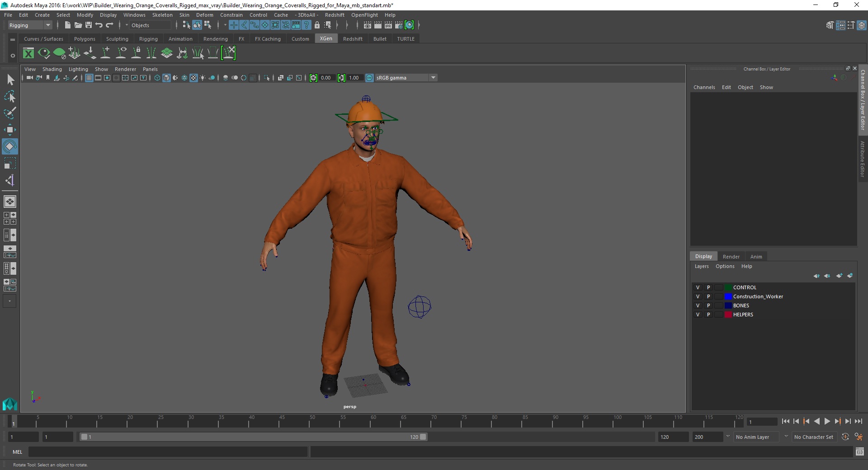Toggle visibility of the BONES layer
The width and height of the screenshot is (868, 470).
pos(698,305)
